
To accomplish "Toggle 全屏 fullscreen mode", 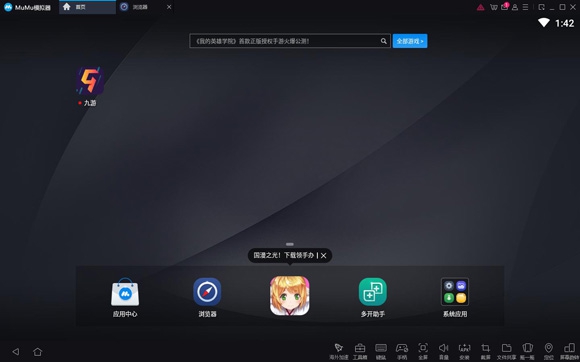I will point(423,351).
